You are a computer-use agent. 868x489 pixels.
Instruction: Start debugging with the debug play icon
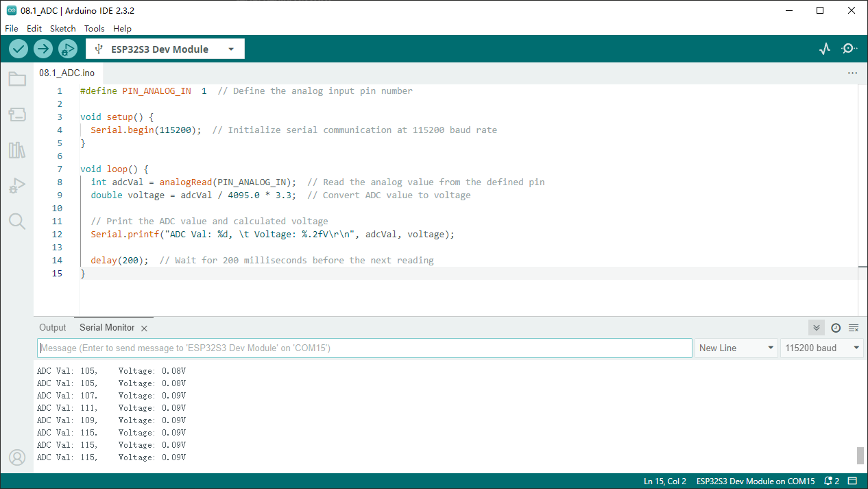click(68, 49)
